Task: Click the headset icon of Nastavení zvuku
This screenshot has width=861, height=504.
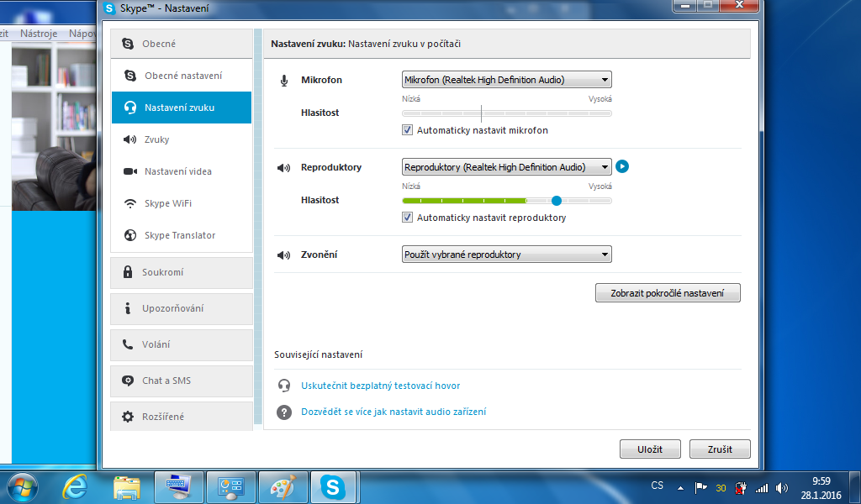Action: pyautogui.click(x=130, y=108)
